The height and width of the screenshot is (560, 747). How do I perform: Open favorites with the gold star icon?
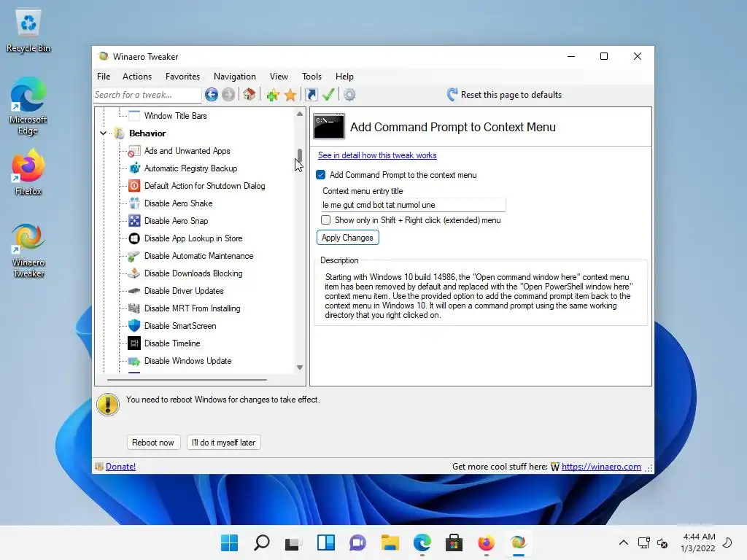(x=290, y=95)
